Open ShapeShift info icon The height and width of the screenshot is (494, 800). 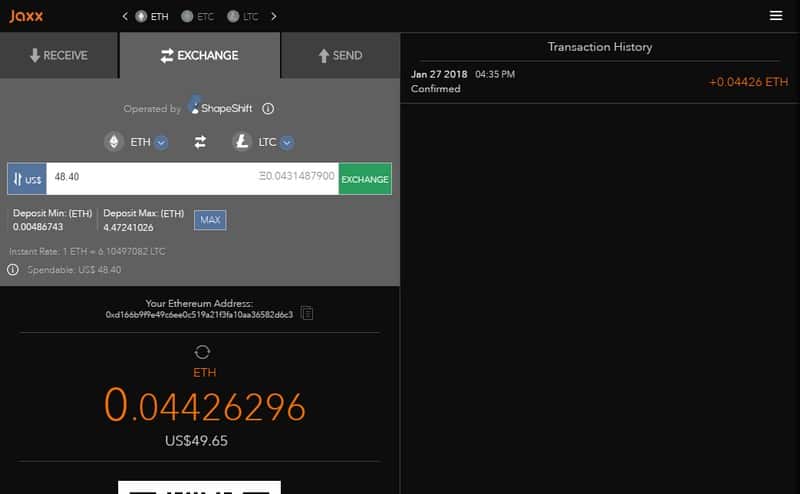coord(268,109)
